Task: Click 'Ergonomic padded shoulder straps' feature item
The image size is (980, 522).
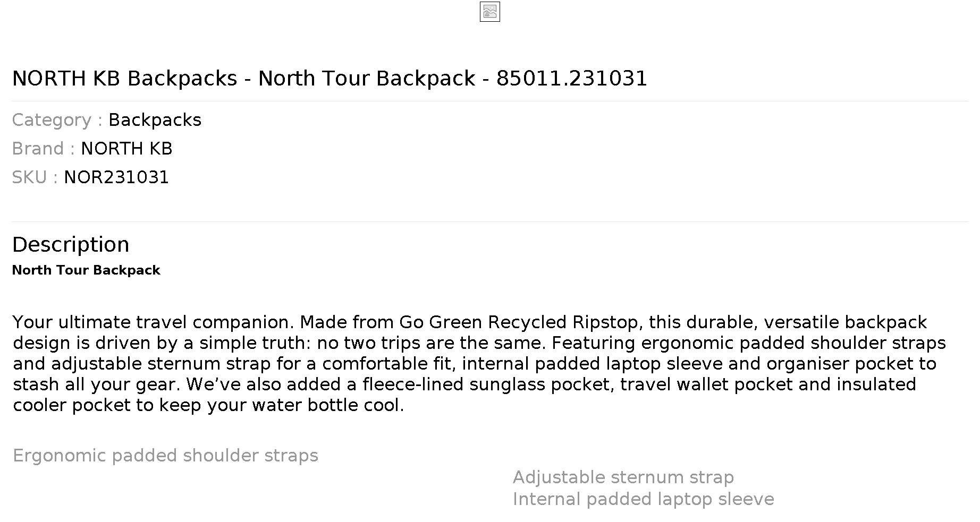Action: [x=165, y=456]
